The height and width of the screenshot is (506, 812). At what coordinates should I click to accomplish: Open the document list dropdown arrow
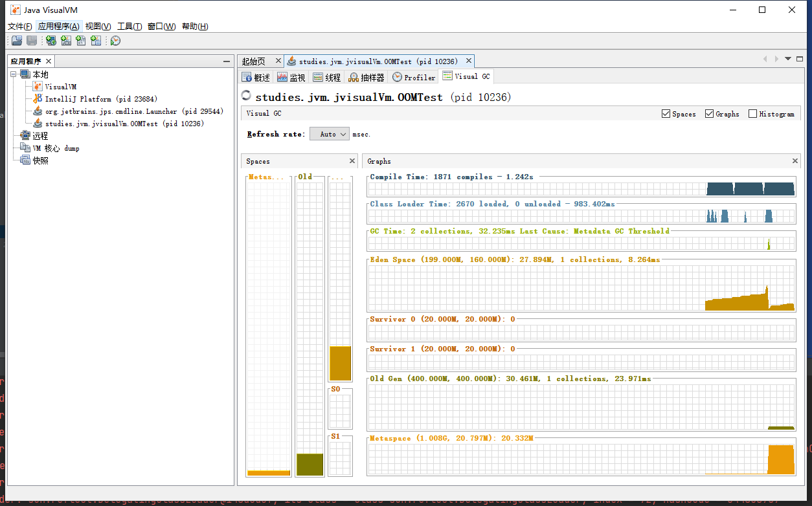[788, 59]
